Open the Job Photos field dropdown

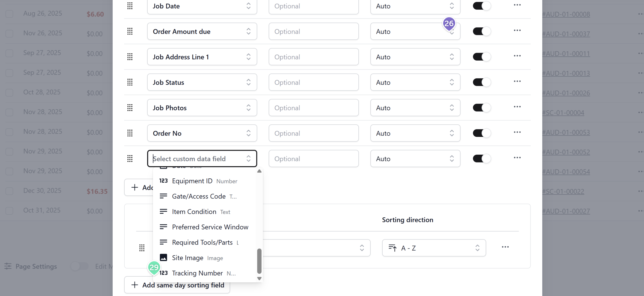(x=202, y=108)
